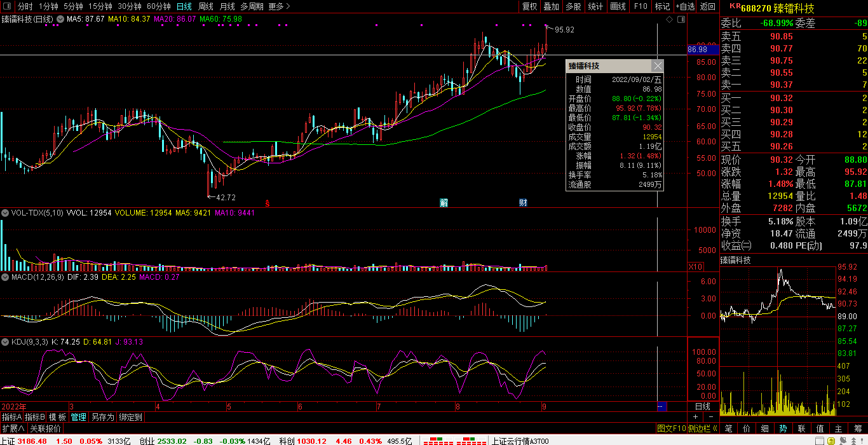Viewport: 868px width, 445px height.
Task: Click the left panel toggle icon
Action: coord(6,6)
